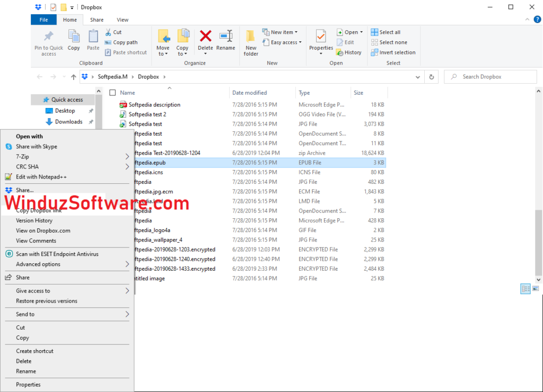Click the Copy path icon
The height and width of the screenshot is (392, 543).
click(x=108, y=42)
